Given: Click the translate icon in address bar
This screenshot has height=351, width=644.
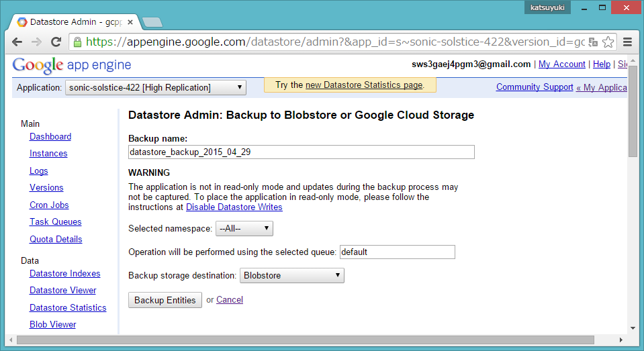Looking at the screenshot, I should tap(593, 42).
